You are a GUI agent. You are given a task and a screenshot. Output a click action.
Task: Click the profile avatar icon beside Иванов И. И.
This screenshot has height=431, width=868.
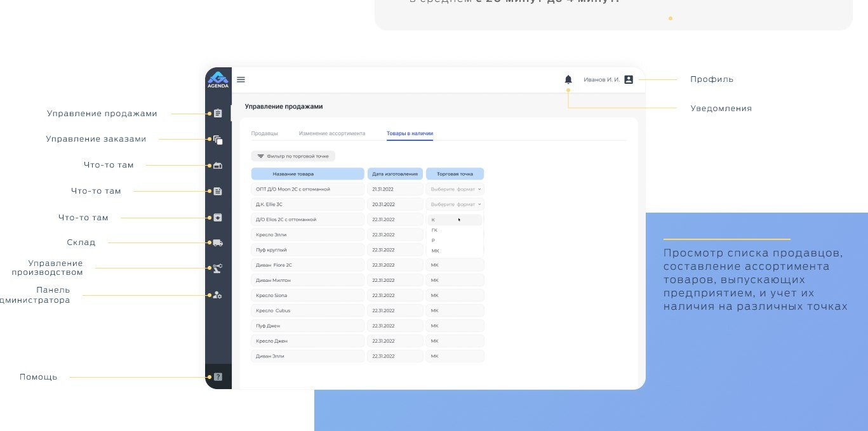pyautogui.click(x=629, y=79)
